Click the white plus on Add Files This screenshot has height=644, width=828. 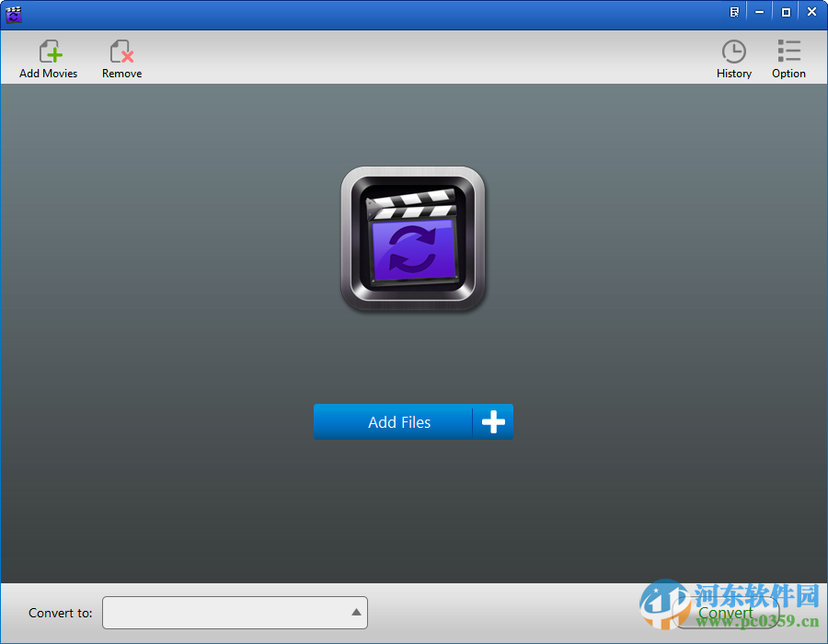(x=493, y=421)
